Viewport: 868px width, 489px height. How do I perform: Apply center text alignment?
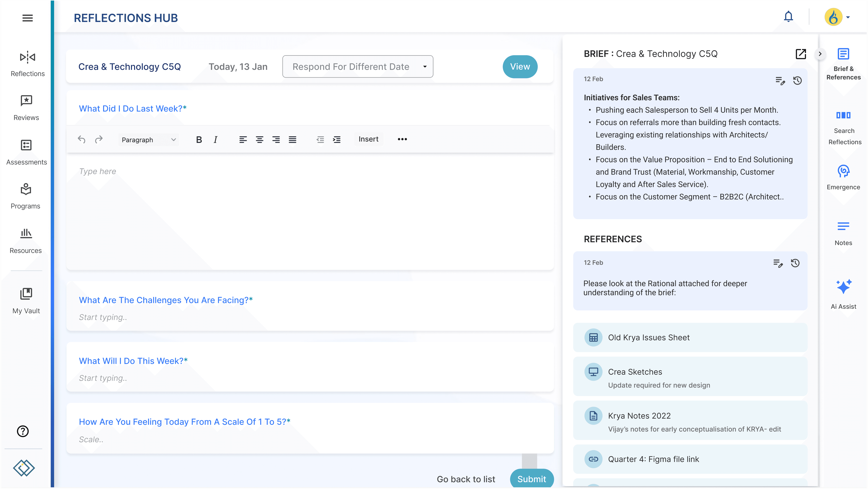tap(259, 139)
